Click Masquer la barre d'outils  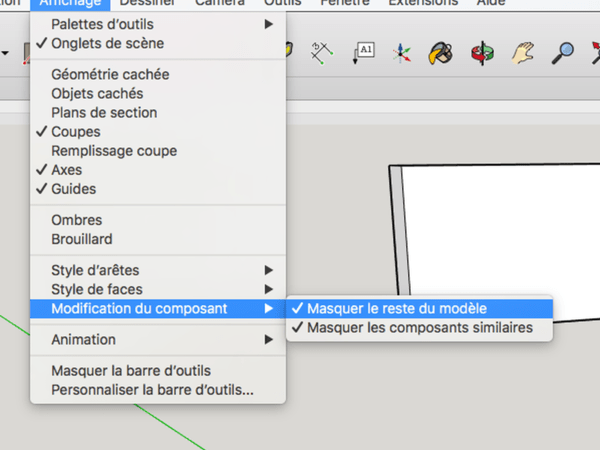(130, 371)
